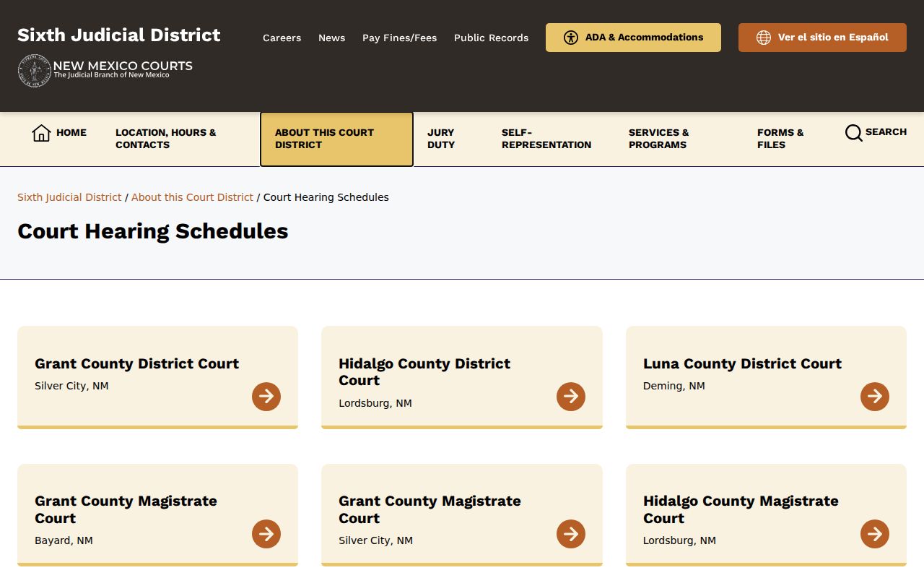Click the arrow on Hidalgo County District Court
This screenshot has width=924, height=578.
(571, 397)
